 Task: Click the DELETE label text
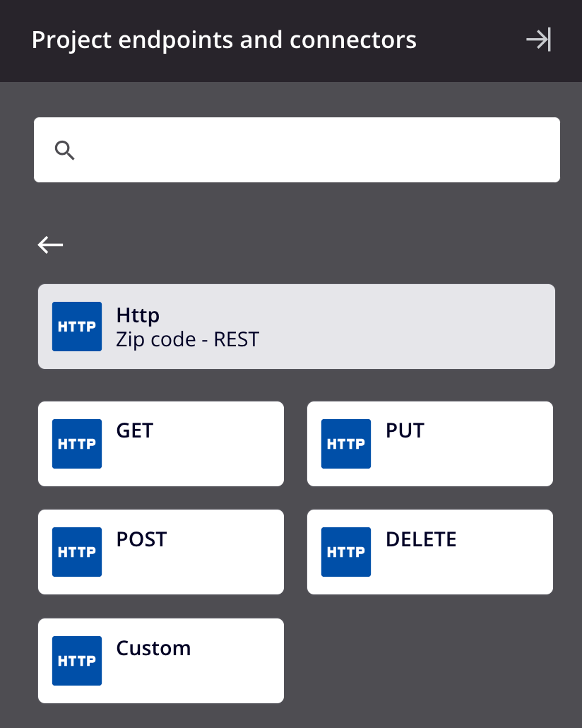point(421,539)
